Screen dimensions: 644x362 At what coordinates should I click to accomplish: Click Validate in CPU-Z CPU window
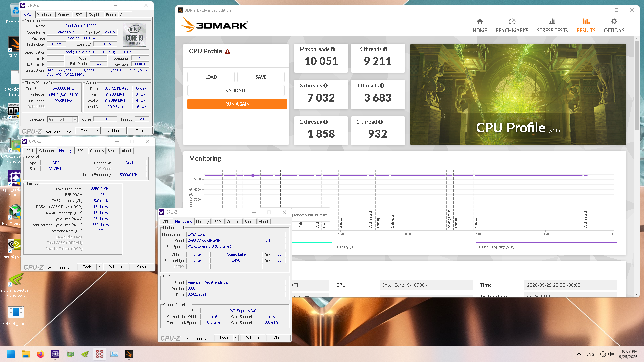coord(114,131)
